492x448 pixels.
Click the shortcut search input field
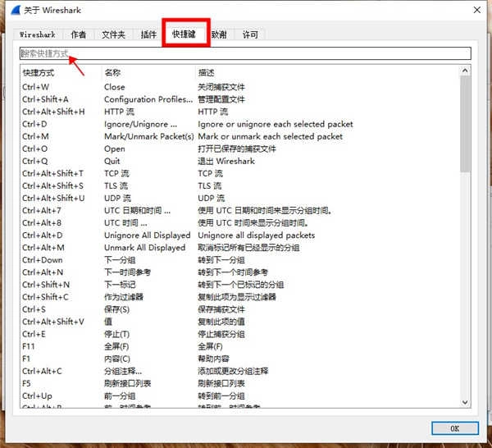point(244,53)
